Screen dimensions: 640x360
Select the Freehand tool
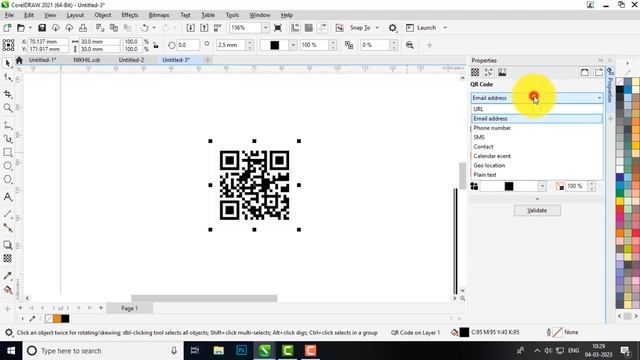point(7,125)
